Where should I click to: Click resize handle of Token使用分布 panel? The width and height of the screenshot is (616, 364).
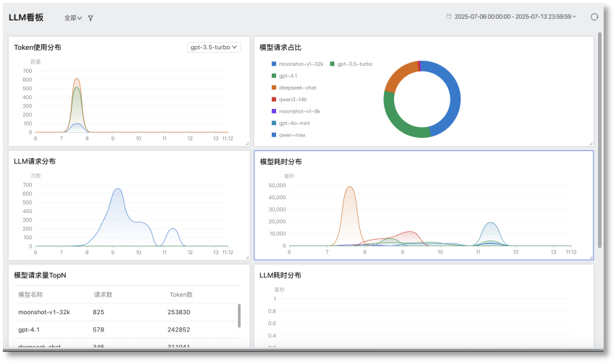247,143
